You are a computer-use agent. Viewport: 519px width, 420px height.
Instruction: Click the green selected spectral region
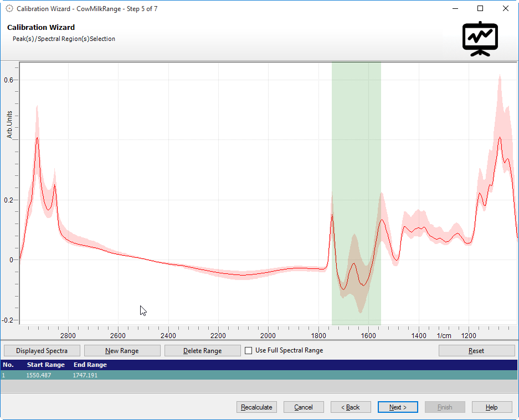click(356, 166)
